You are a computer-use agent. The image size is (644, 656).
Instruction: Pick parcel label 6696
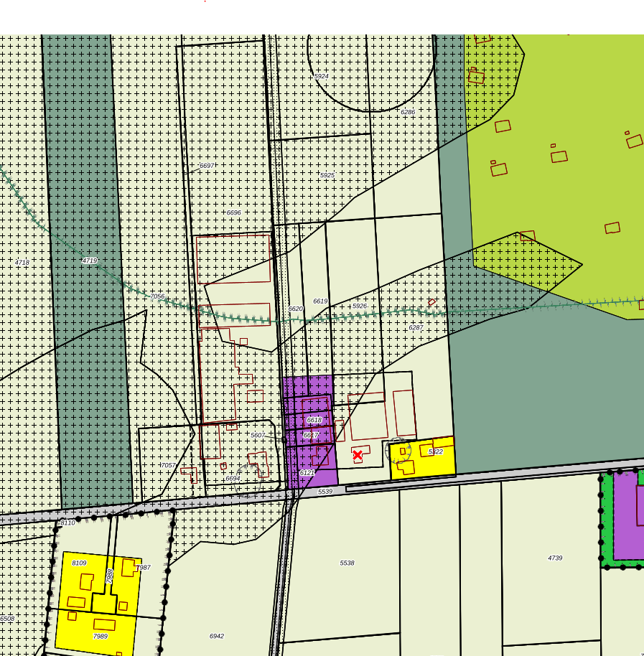coord(234,212)
